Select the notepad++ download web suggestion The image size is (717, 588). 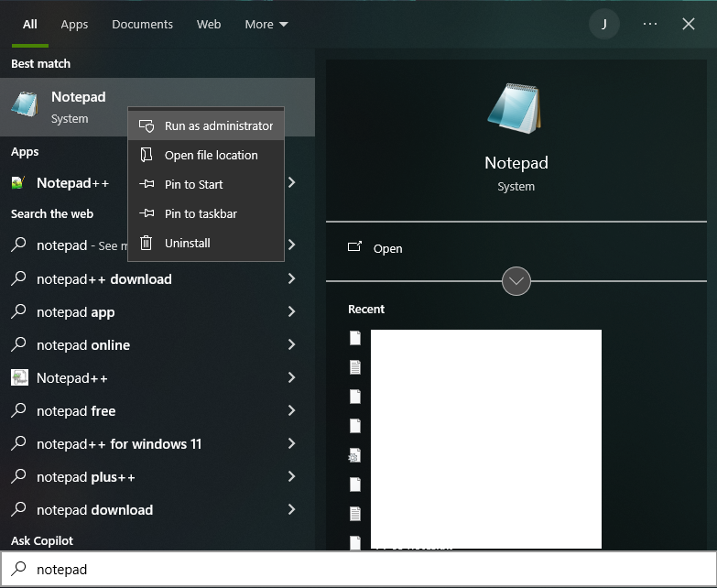pyautogui.click(x=158, y=278)
